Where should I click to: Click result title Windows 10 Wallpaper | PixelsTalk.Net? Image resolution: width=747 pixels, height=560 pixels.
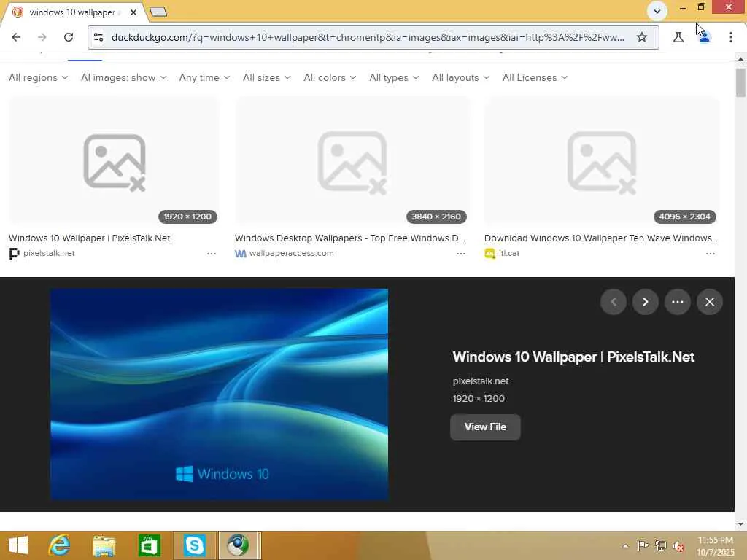(89, 238)
